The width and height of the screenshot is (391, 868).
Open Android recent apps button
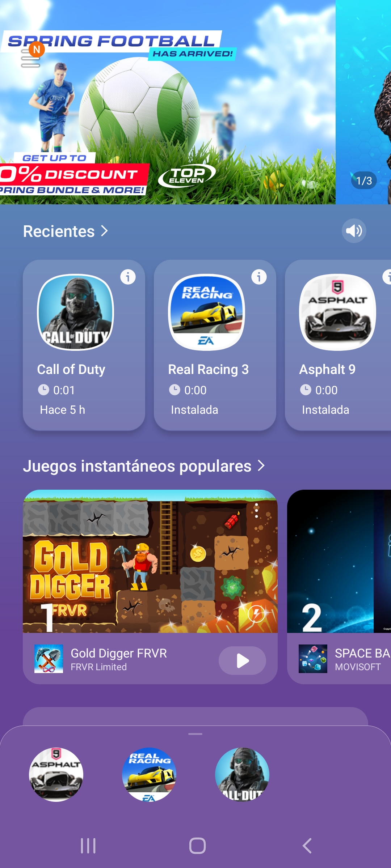coord(88,846)
